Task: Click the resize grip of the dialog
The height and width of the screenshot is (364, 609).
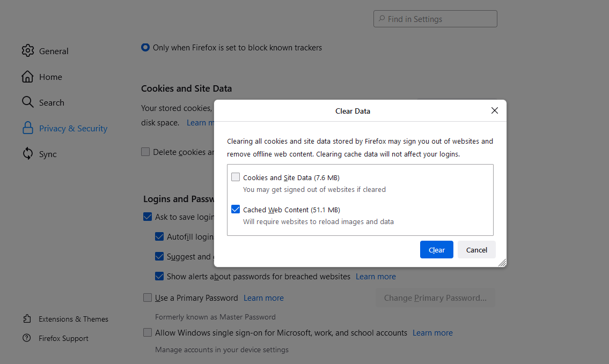Action: tap(502, 263)
